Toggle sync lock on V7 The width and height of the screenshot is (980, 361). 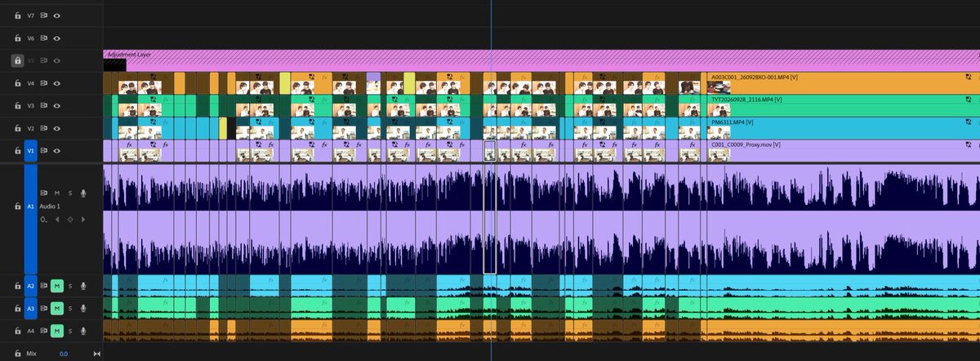pos(44,15)
